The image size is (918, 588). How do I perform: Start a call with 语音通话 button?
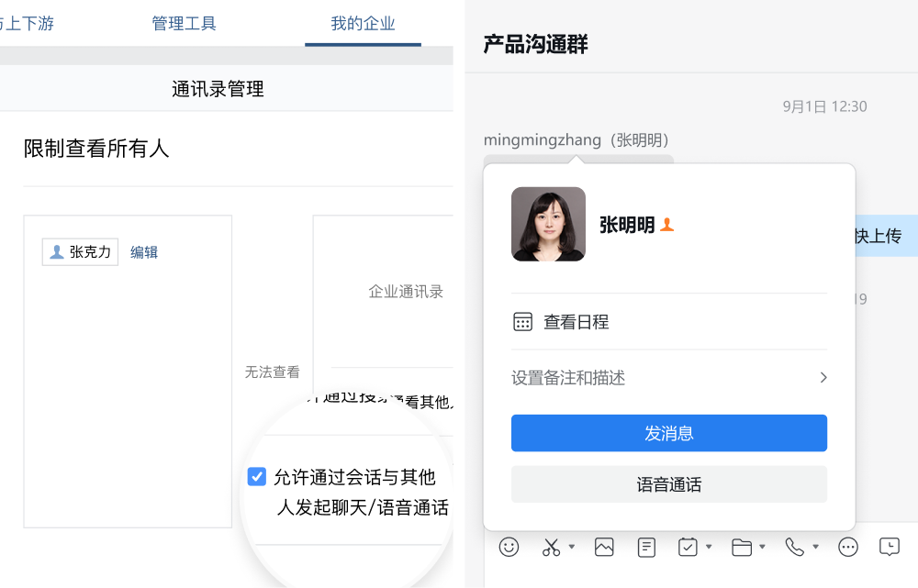click(x=669, y=484)
